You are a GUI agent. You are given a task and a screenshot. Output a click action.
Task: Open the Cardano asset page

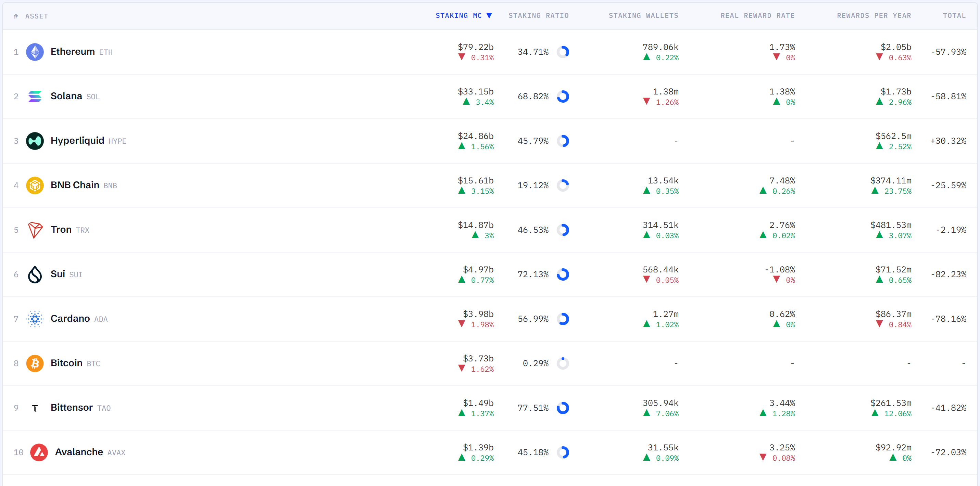tap(70, 318)
